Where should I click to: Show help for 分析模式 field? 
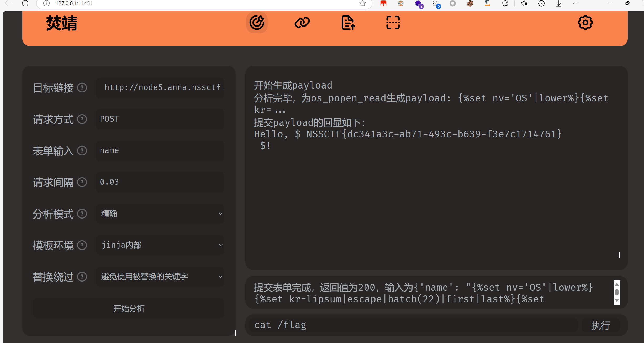pos(82,214)
